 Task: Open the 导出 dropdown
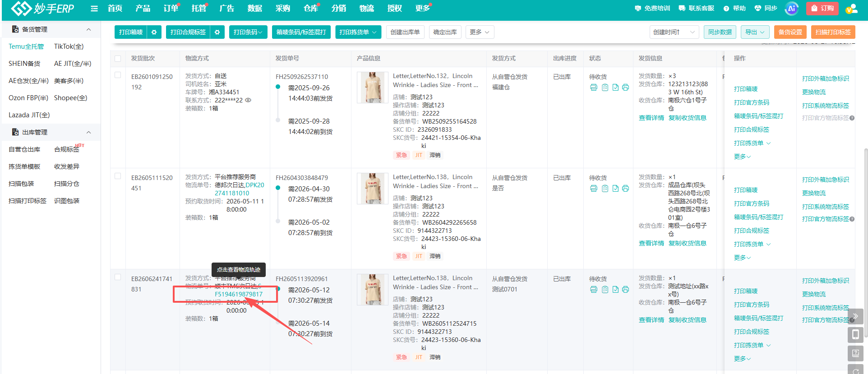(755, 32)
